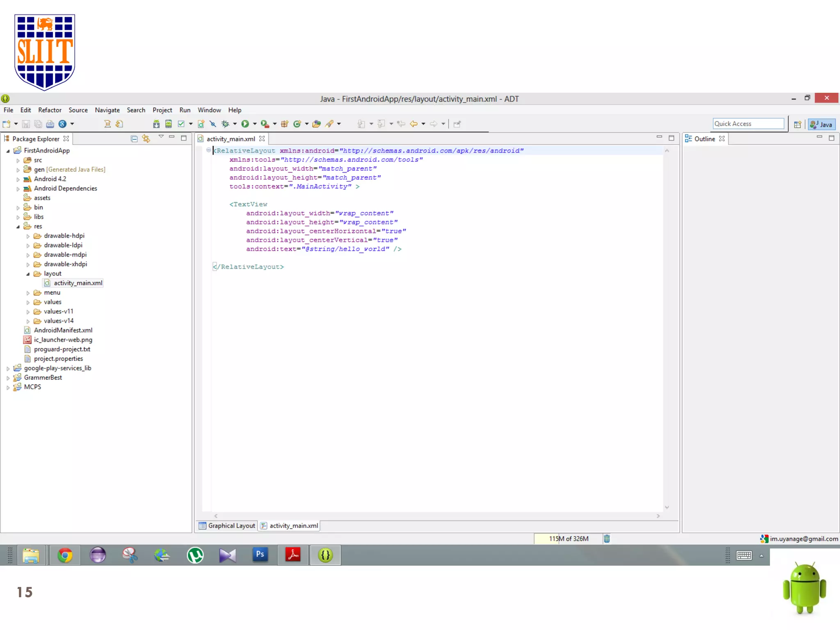Run garbage collector trash icon

point(607,539)
